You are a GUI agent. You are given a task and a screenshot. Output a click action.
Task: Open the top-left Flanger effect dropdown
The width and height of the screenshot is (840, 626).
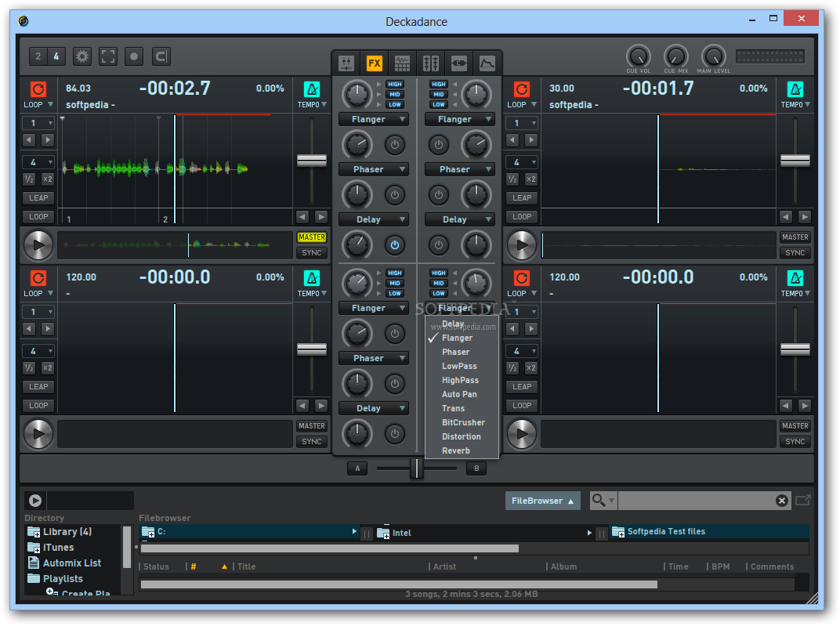pyautogui.click(x=374, y=119)
